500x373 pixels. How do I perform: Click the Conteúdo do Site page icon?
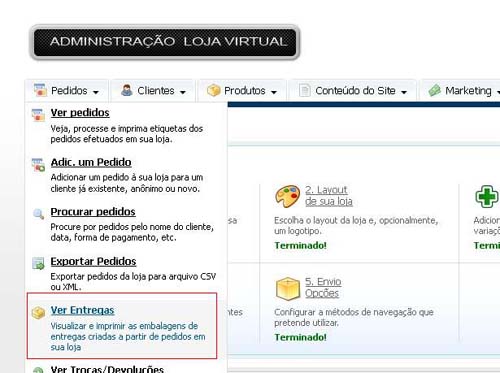coord(305,90)
